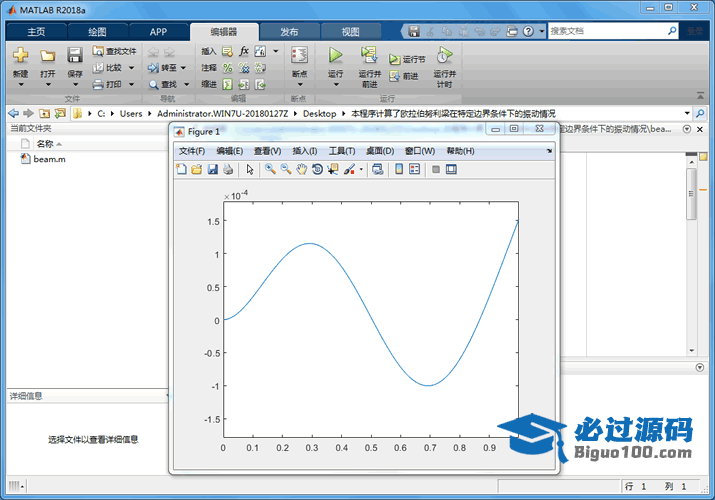The width and height of the screenshot is (715, 500).
Task: Click the Name column header
Action: point(45,144)
